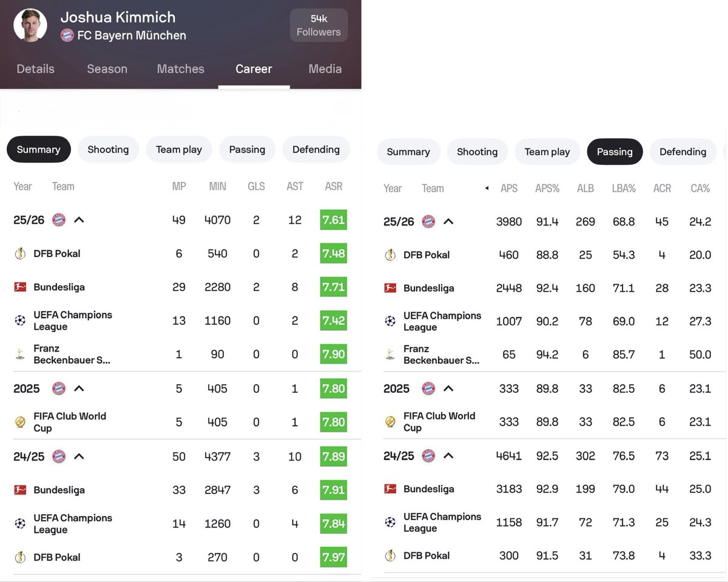The height and width of the screenshot is (582, 728).
Task: Click DFB Pokal trophy icon under 25/26, left panel
Action: point(20,253)
